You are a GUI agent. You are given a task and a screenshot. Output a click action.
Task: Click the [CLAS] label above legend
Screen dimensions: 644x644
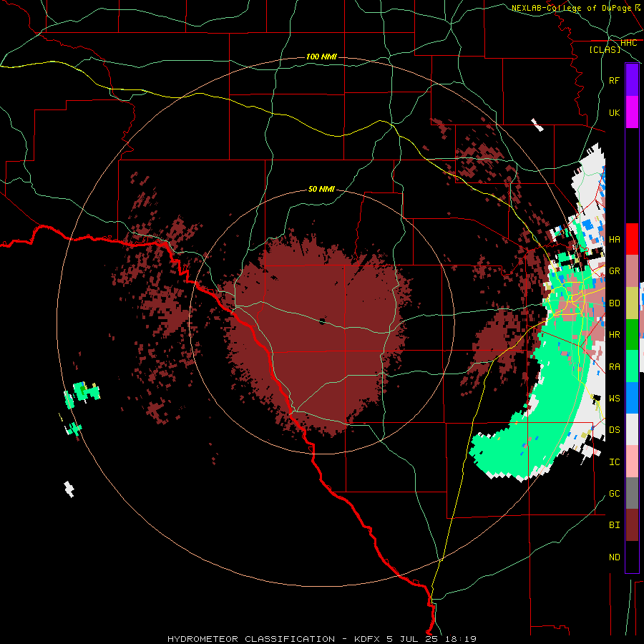coord(605,49)
